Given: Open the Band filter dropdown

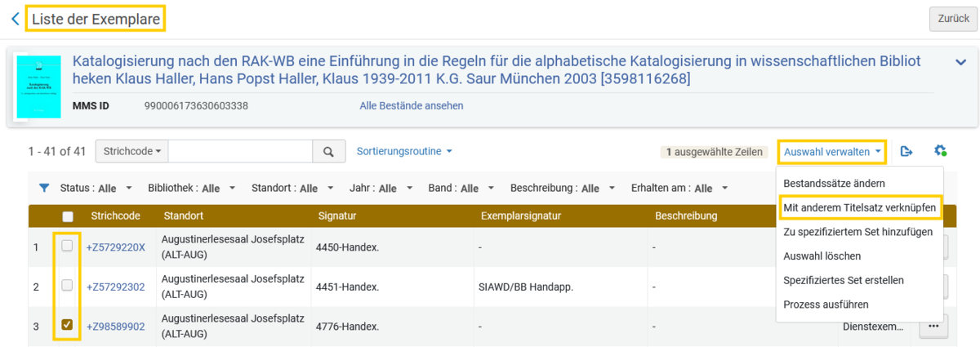Looking at the screenshot, I should [461, 188].
